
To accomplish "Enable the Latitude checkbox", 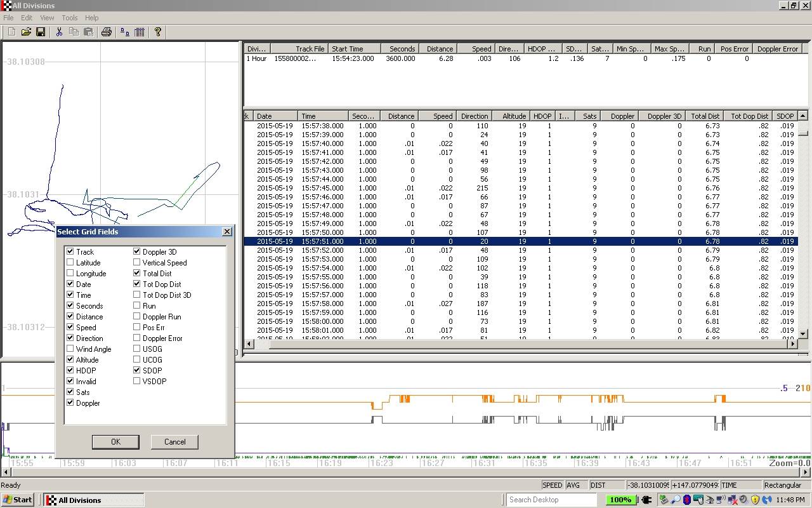I will click(70, 263).
